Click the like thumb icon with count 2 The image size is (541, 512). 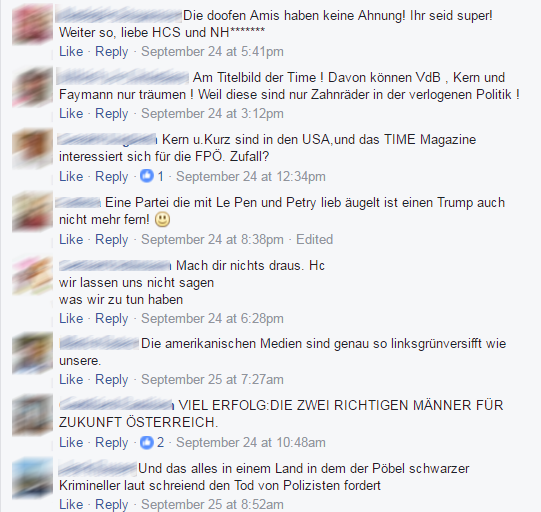[147, 442]
